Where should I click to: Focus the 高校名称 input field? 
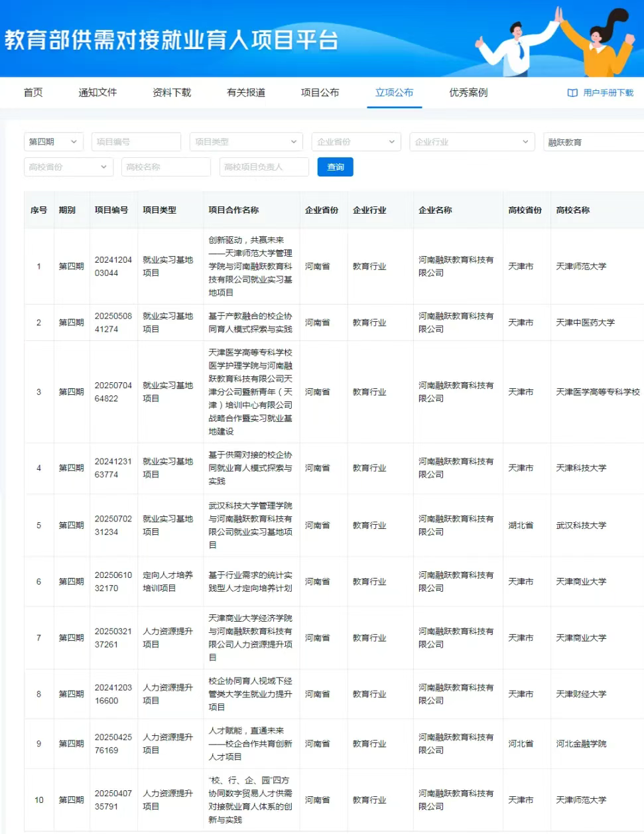point(166,167)
